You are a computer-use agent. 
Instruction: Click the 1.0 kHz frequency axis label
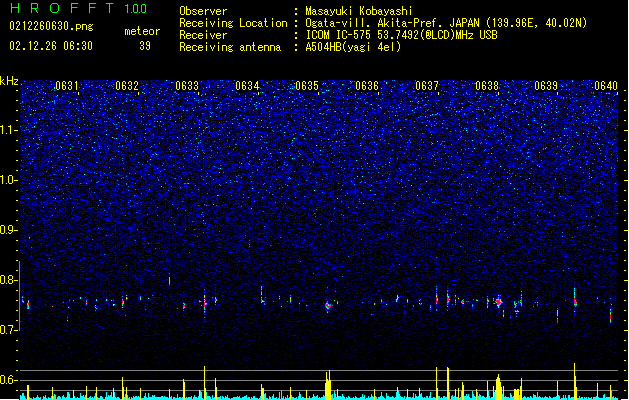coord(9,180)
